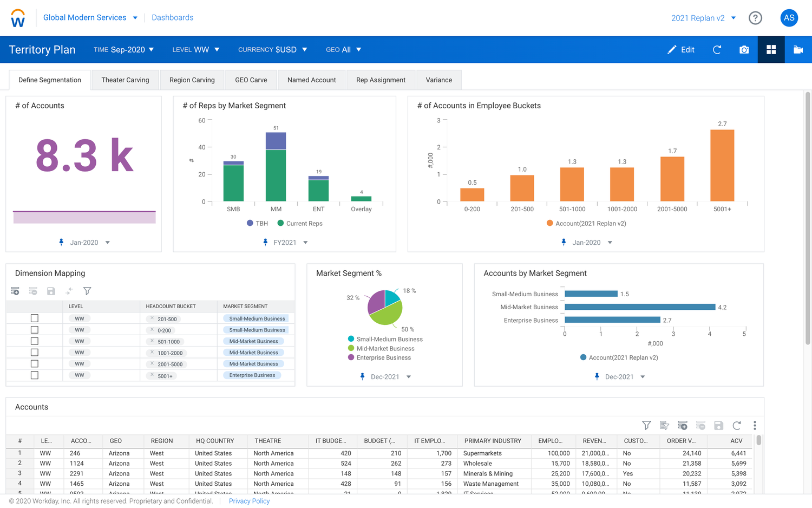The image size is (812, 508).
Task: Expand the 2021 Replan v2 plan selector
Action: pyautogui.click(x=734, y=17)
